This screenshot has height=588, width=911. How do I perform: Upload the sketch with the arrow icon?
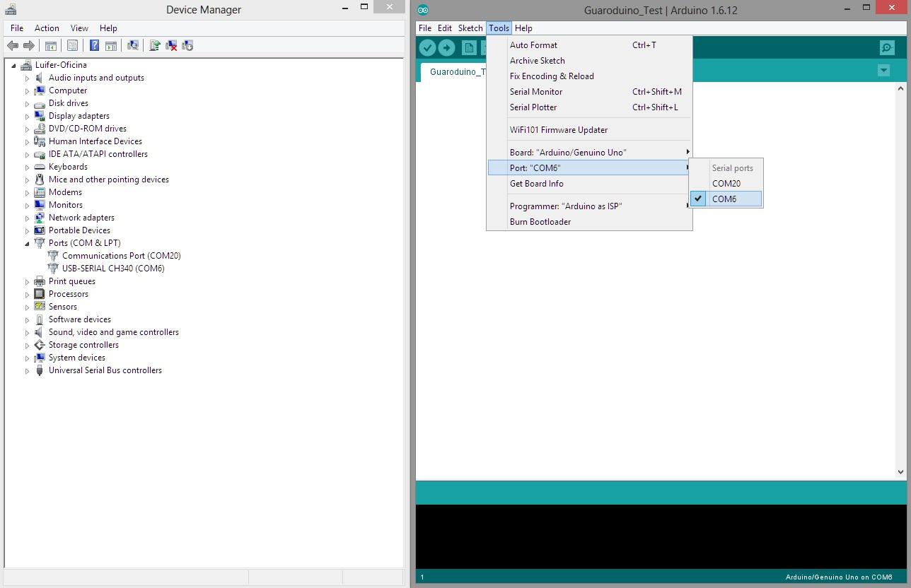click(446, 47)
